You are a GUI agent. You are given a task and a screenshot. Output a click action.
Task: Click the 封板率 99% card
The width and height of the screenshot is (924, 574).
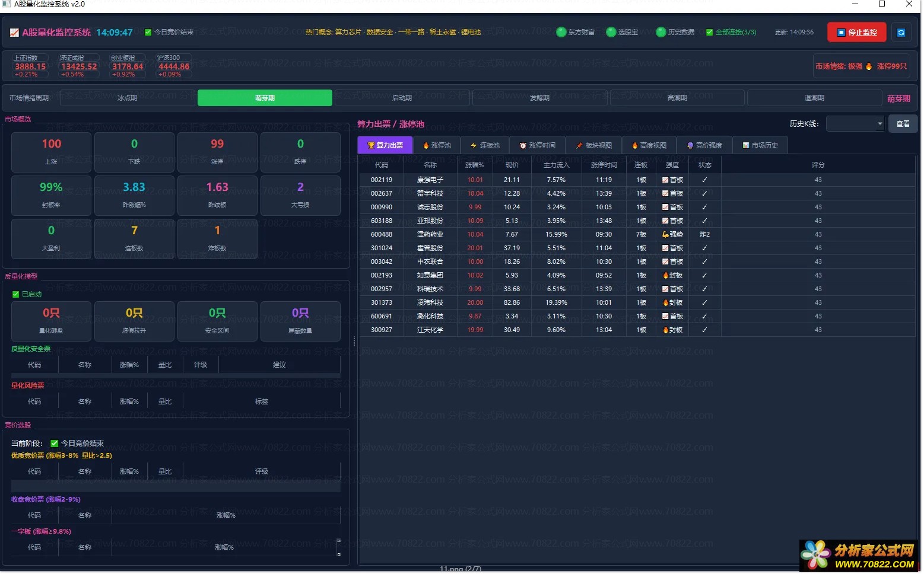click(51, 195)
